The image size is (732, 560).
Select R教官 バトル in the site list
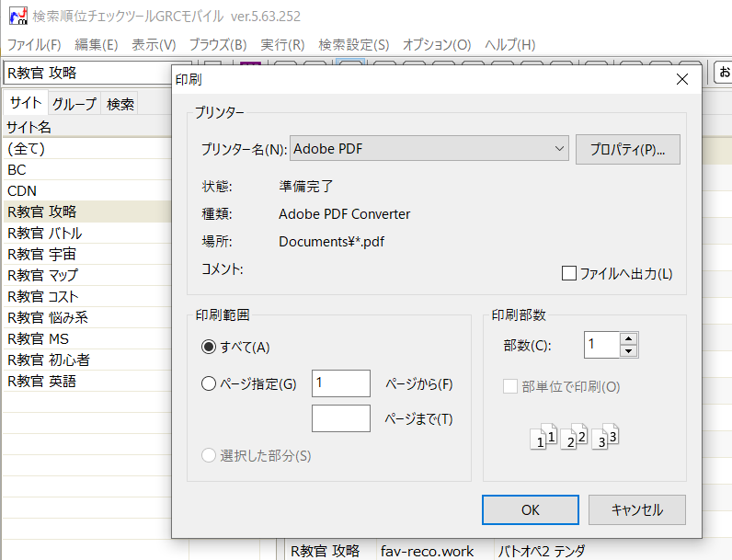(45, 233)
